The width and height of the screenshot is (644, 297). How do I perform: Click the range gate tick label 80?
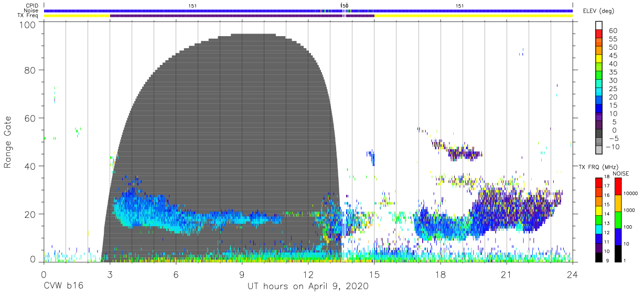(x=29, y=70)
